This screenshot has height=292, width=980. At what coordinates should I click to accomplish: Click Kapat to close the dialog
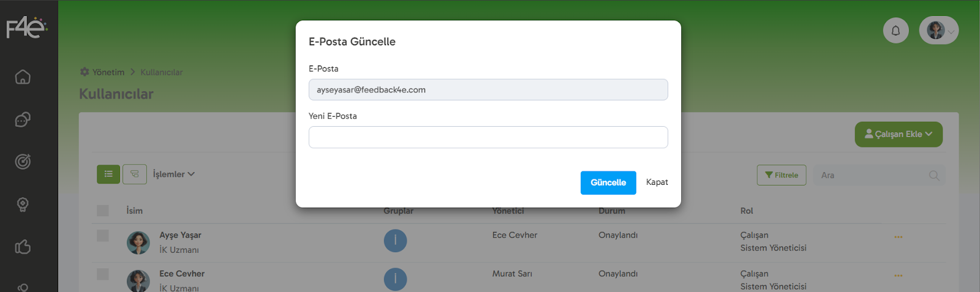[657, 182]
